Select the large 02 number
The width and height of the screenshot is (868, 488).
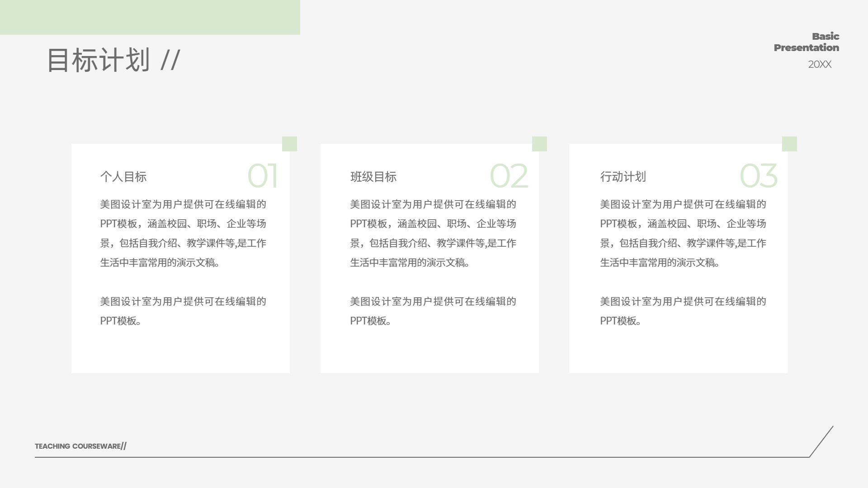[x=509, y=176]
